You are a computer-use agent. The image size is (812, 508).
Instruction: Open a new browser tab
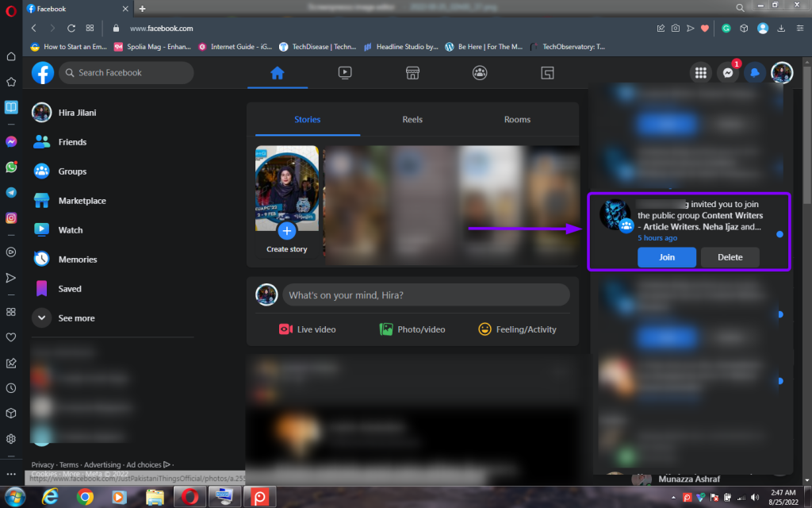[x=143, y=9]
